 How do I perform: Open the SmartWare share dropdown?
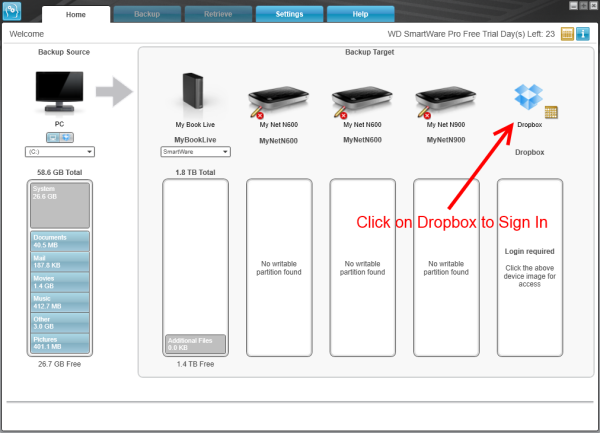pos(196,152)
